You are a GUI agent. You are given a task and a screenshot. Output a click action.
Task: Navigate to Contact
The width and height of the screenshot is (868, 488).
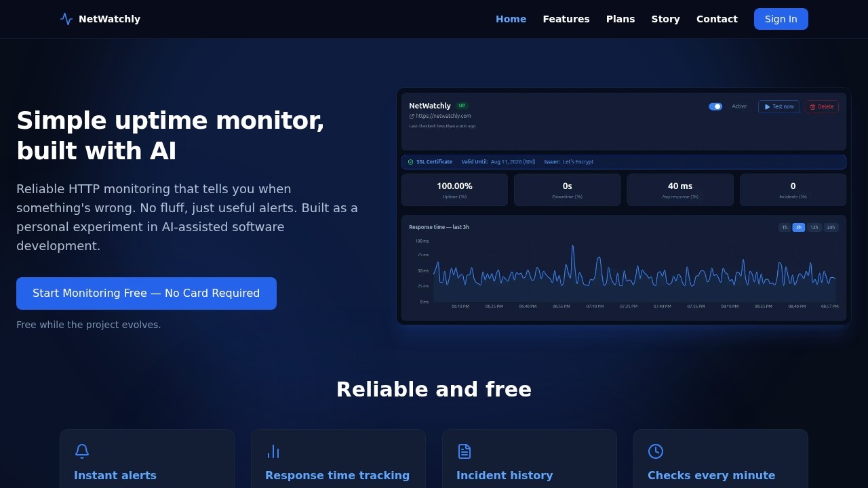point(717,19)
